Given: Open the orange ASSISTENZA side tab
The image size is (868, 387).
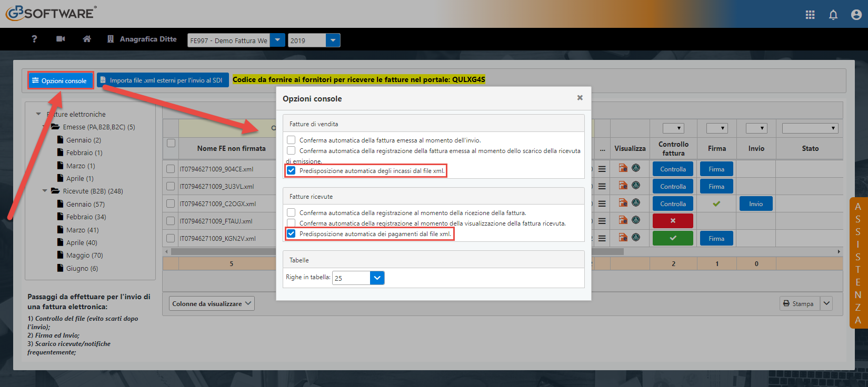Looking at the screenshot, I should 859,263.
